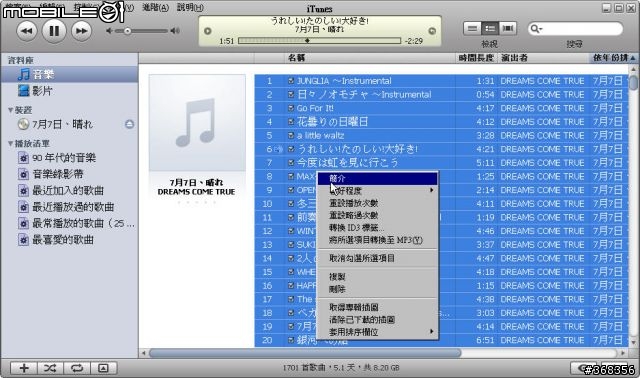Choose 重設播放次數 from the context menu
Image resolution: width=640 pixels, height=378 pixels.
click(x=378, y=203)
